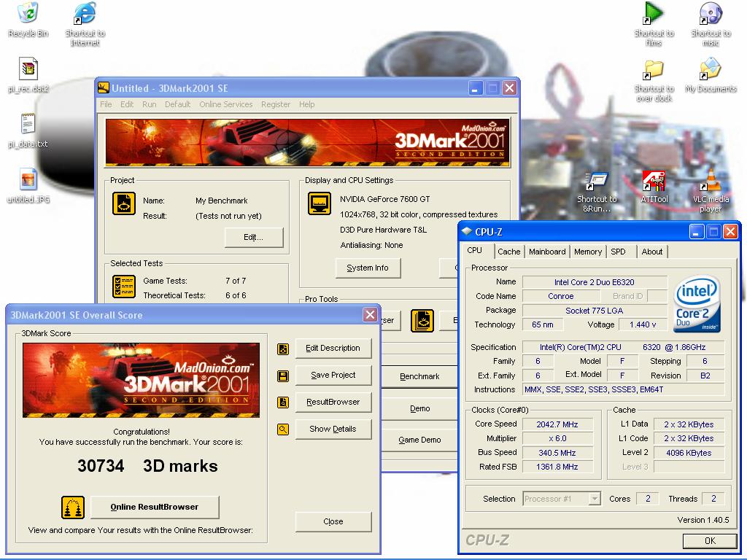Open the File menu in 3DMark2001
This screenshot has height=560, width=747.
(x=106, y=104)
